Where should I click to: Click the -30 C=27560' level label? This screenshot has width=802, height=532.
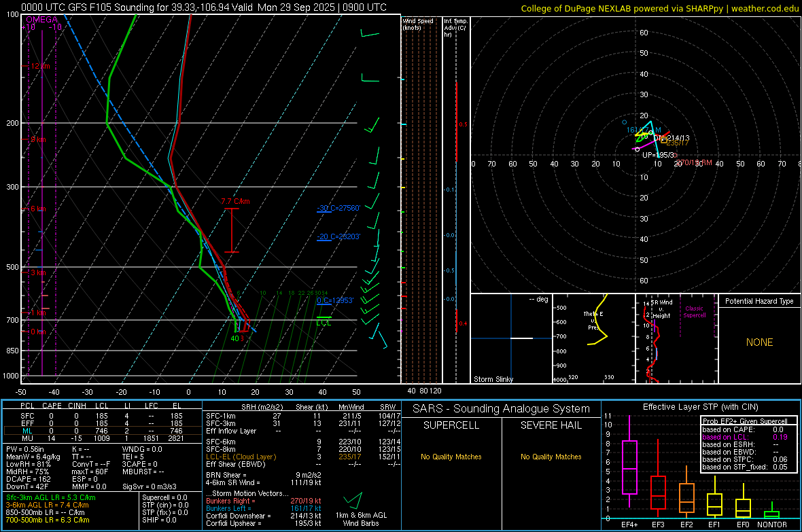coord(338,208)
